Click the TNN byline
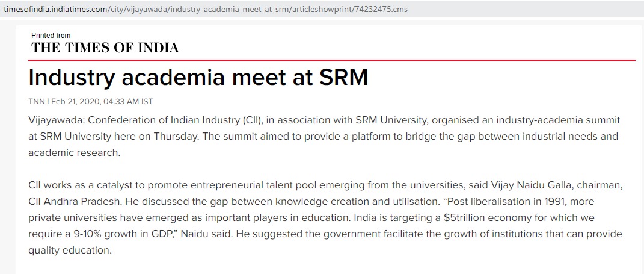The image size is (644, 274). point(37,101)
